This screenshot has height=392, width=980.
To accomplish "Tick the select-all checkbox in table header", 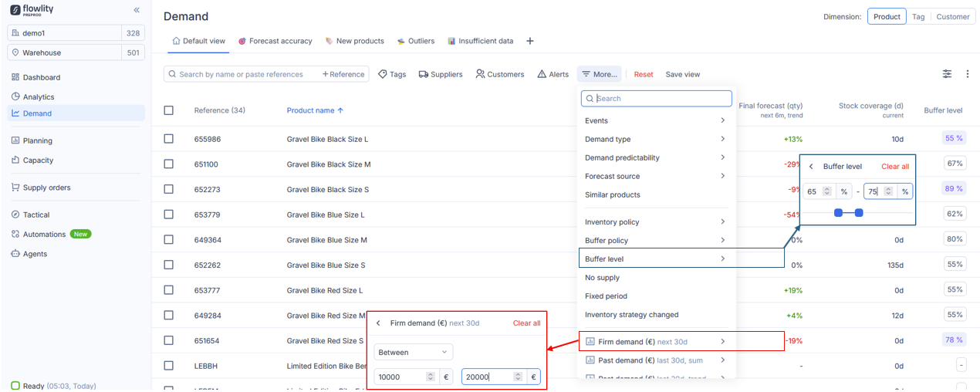I will coord(169,110).
